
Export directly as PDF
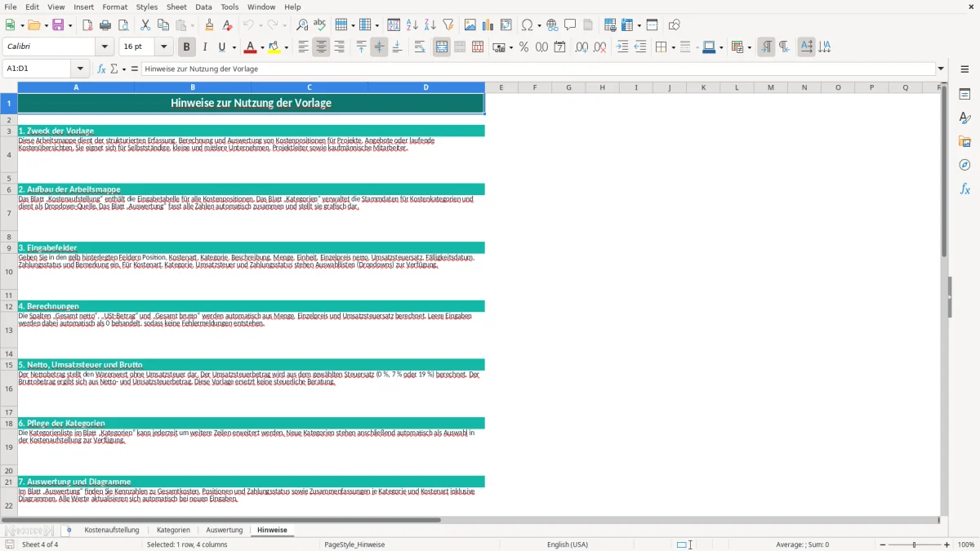coord(87,25)
